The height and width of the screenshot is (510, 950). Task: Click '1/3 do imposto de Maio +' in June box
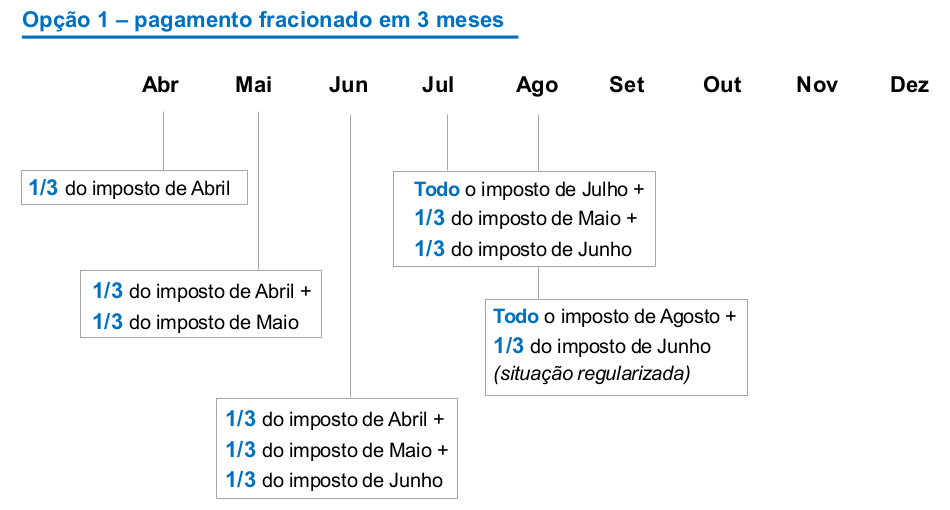337,450
